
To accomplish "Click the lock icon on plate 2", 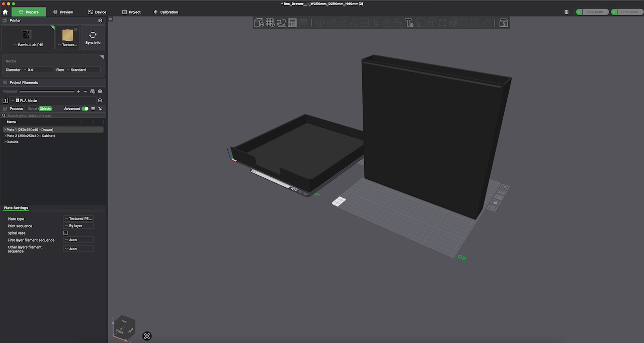I will coord(495,202).
